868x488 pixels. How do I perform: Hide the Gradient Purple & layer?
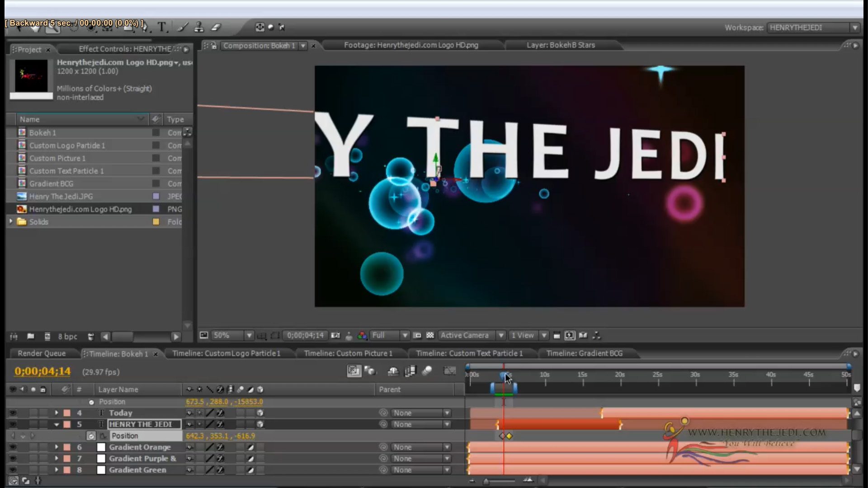coord(13,458)
